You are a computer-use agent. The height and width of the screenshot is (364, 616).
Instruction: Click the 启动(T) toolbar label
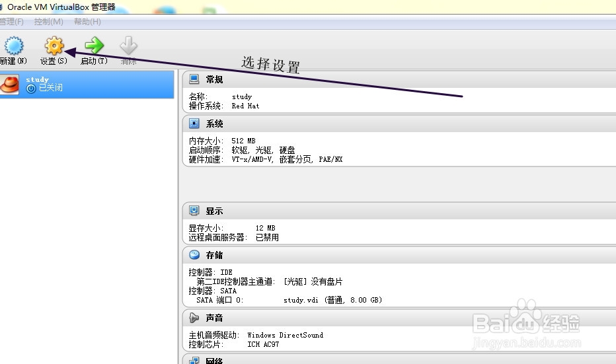point(94,61)
